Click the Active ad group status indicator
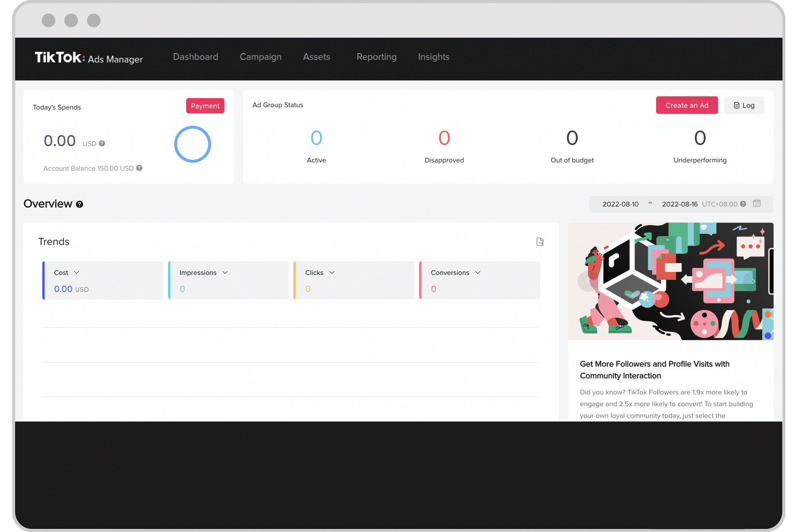This screenshot has width=798, height=532. click(x=316, y=146)
